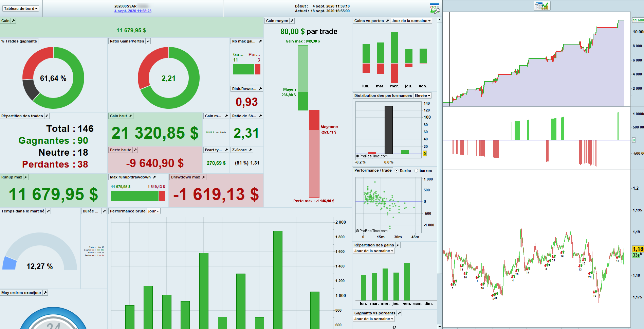Click the 80,00 $ par trade text

(x=309, y=32)
